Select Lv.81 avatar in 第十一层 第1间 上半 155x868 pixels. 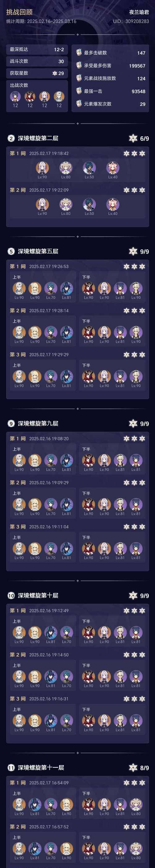point(35,804)
